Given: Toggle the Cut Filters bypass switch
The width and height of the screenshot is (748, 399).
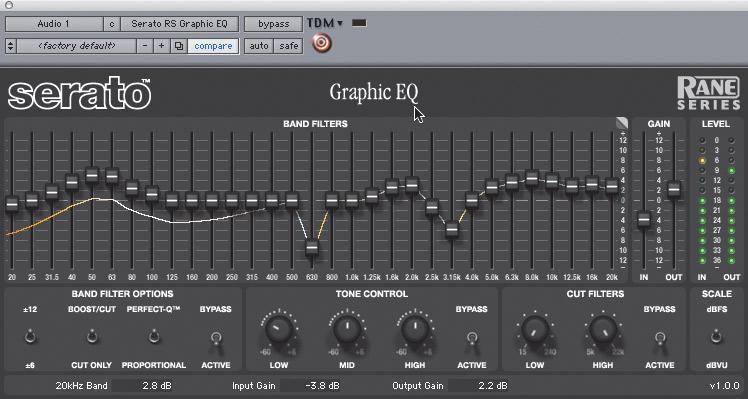Looking at the screenshot, I should (x=660, y=339).
